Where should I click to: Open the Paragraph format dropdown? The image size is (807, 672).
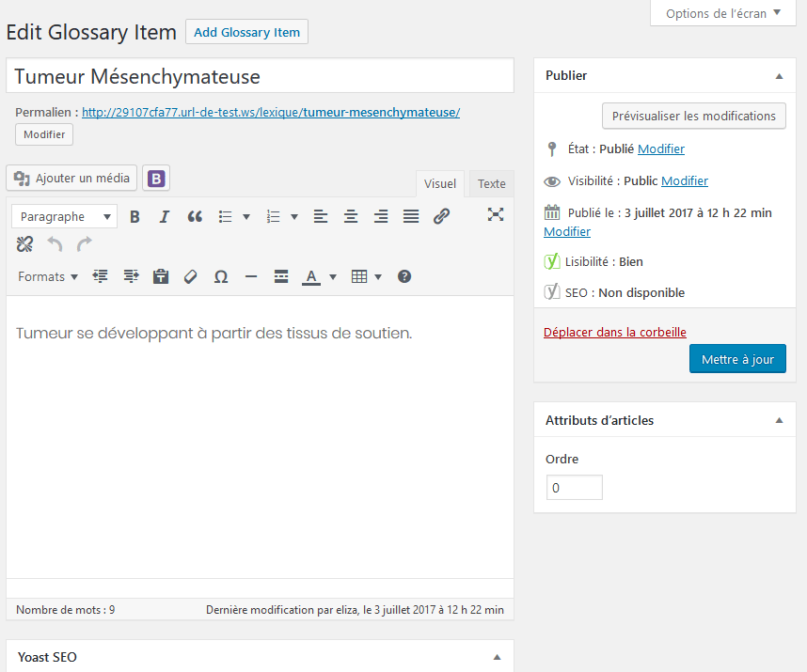coord(65,217)
